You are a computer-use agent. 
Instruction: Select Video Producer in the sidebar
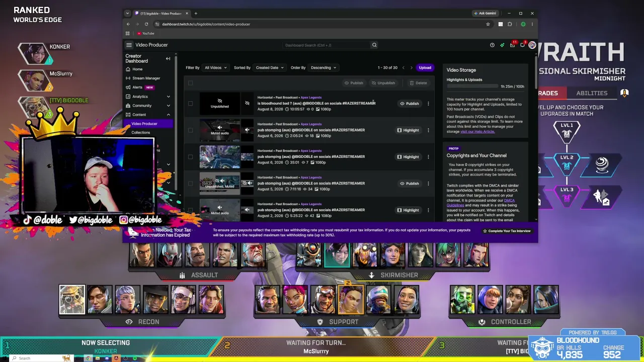click(149, 124)
